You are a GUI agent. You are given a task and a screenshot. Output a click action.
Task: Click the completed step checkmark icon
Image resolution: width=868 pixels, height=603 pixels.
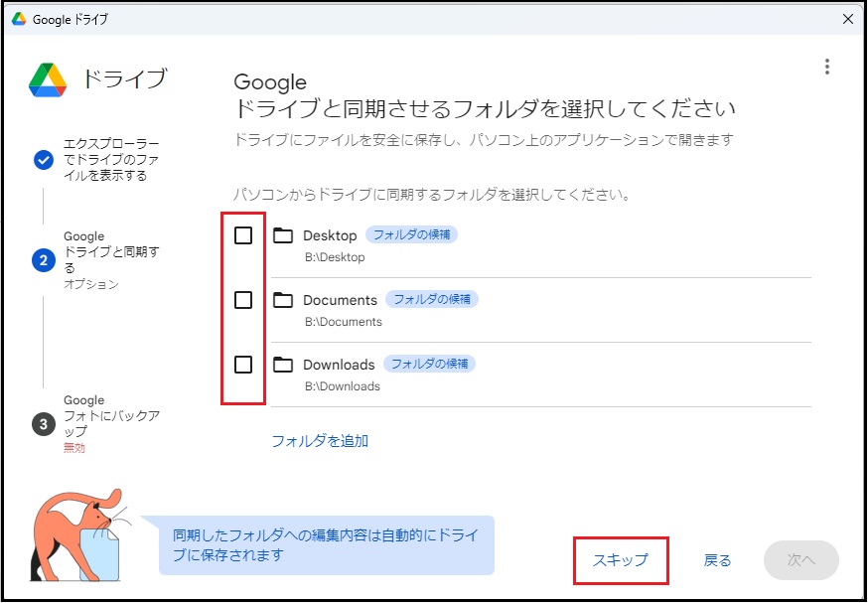coord(44,160)
